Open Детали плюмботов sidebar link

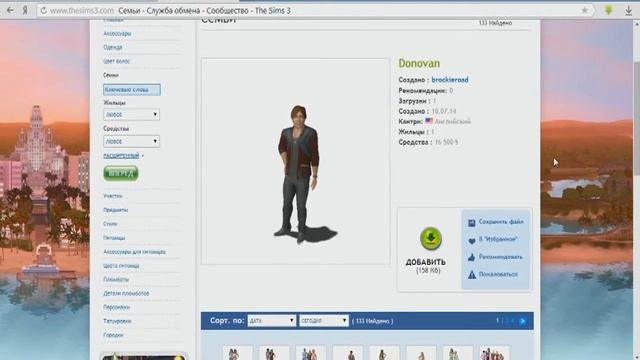pos(126,293)
